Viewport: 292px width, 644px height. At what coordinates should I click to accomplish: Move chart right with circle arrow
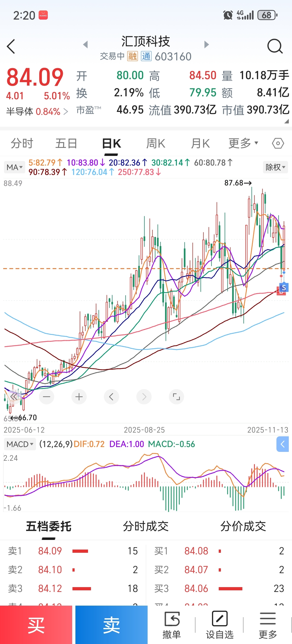(144, 397)
